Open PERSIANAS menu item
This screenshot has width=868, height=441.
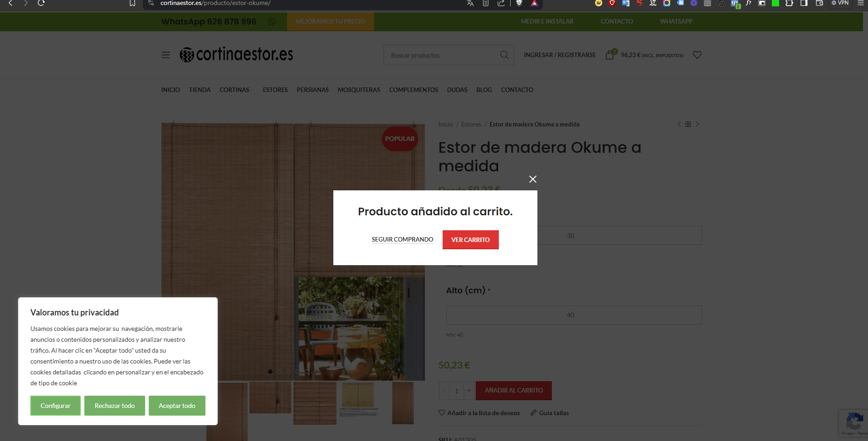(x=312, y=90)
